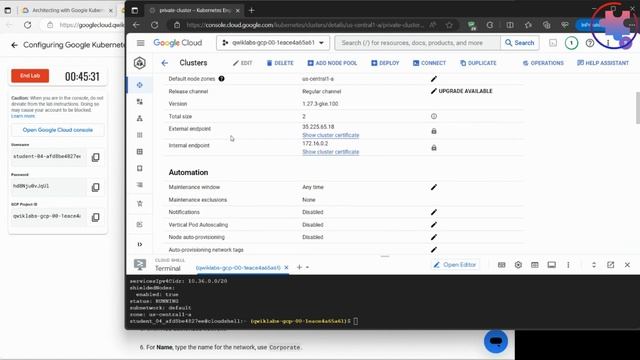Select Clusters icon in left sidebar
Image resolution: width=640 pixels, height=360 pixels.
point(140,85)
